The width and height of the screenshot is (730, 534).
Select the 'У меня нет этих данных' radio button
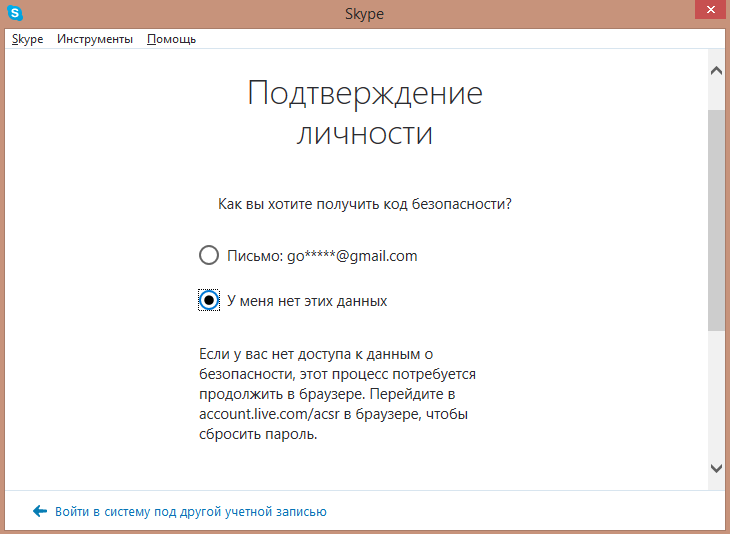[x=209, y=300]
